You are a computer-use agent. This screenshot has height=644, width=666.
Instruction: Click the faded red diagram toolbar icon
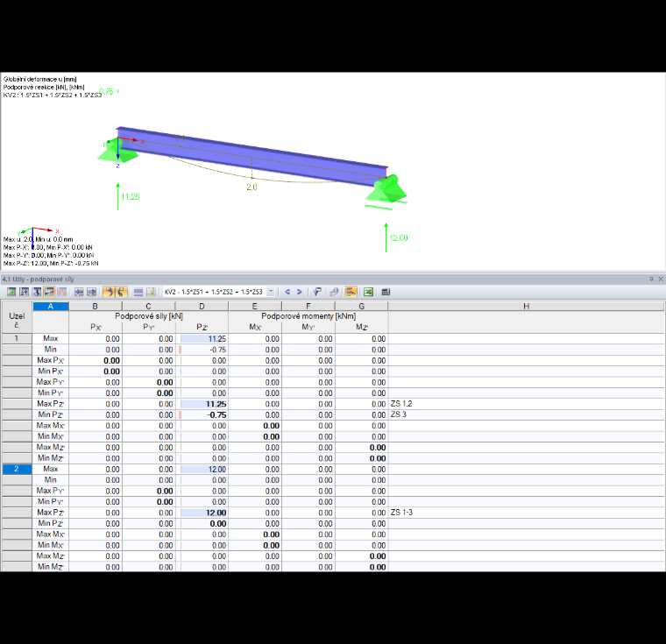pyautogui.click(x=62, y=292)
